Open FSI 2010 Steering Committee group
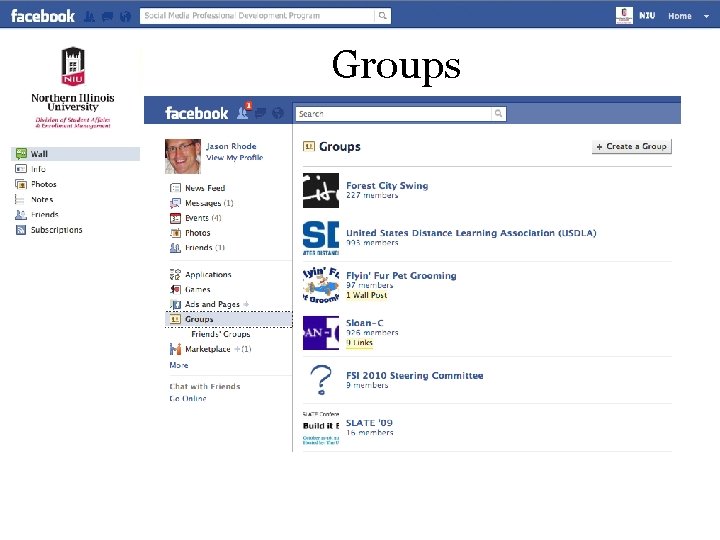 click(x=414, y=376)
